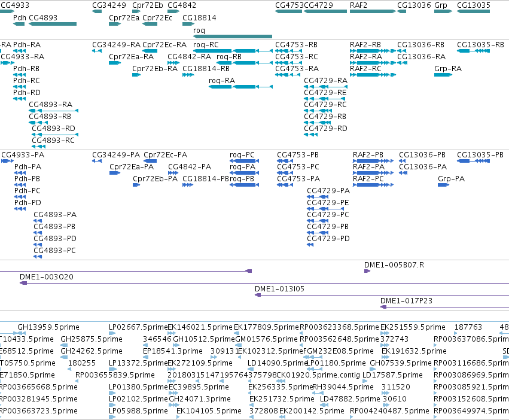Select protein RAF2-PA
This screenshot has height=420, width=509.
click(x=373, y=173)
